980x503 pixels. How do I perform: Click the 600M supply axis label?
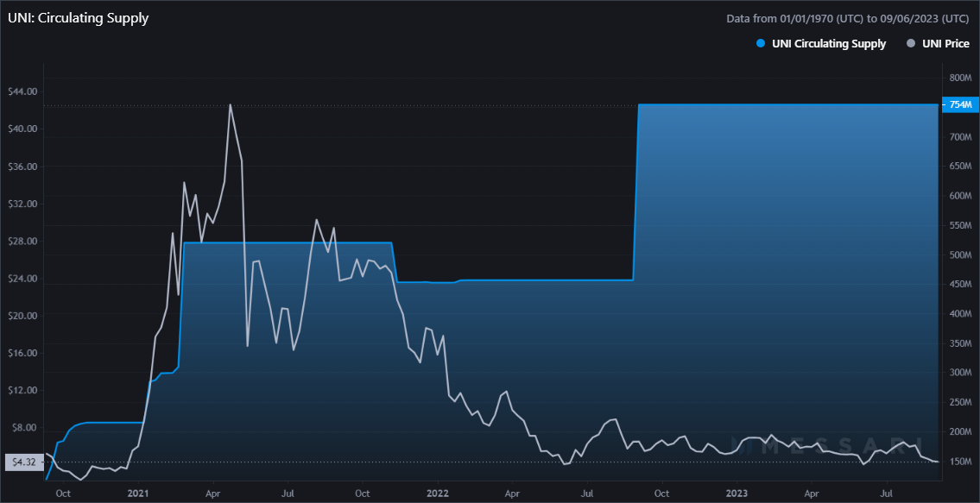tap(961, 196)
